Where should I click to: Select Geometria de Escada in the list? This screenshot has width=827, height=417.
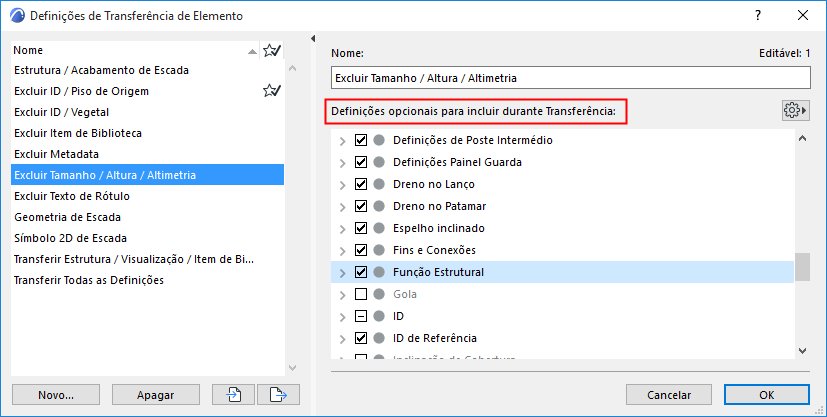[68, 217]
